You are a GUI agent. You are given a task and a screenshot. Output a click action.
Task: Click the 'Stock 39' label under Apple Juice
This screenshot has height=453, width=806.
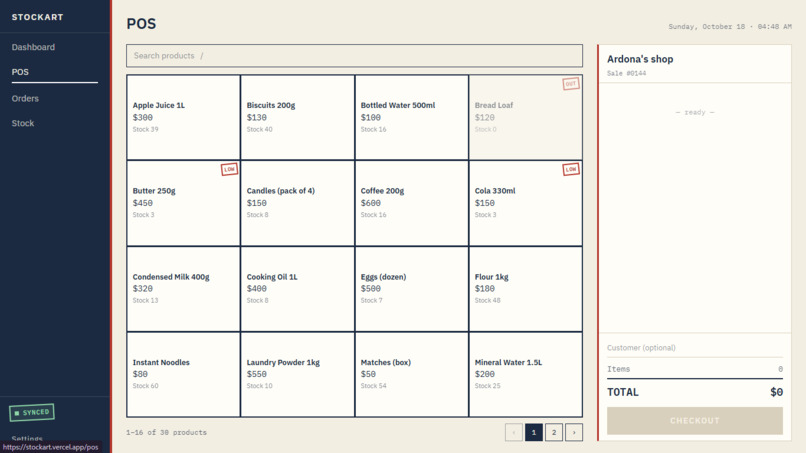145,130
